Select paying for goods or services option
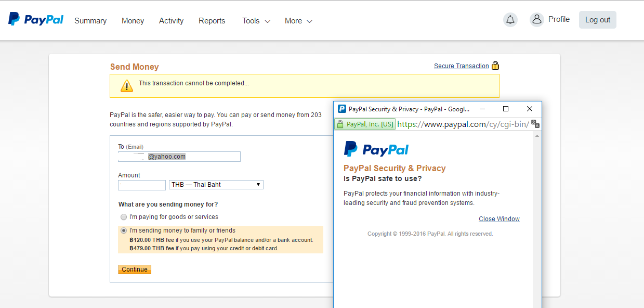The width and height of the screenshot is (644, 308). click(124, 217)
